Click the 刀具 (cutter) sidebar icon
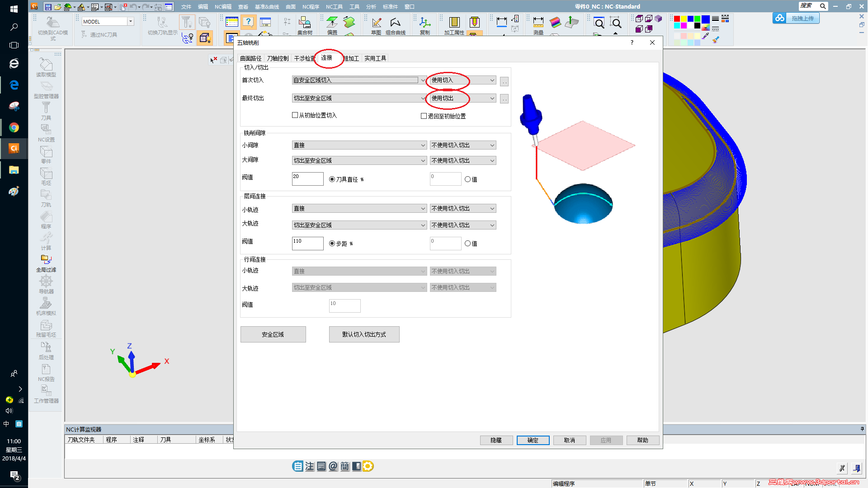The image size is (868, 488). tap(46, 110)
